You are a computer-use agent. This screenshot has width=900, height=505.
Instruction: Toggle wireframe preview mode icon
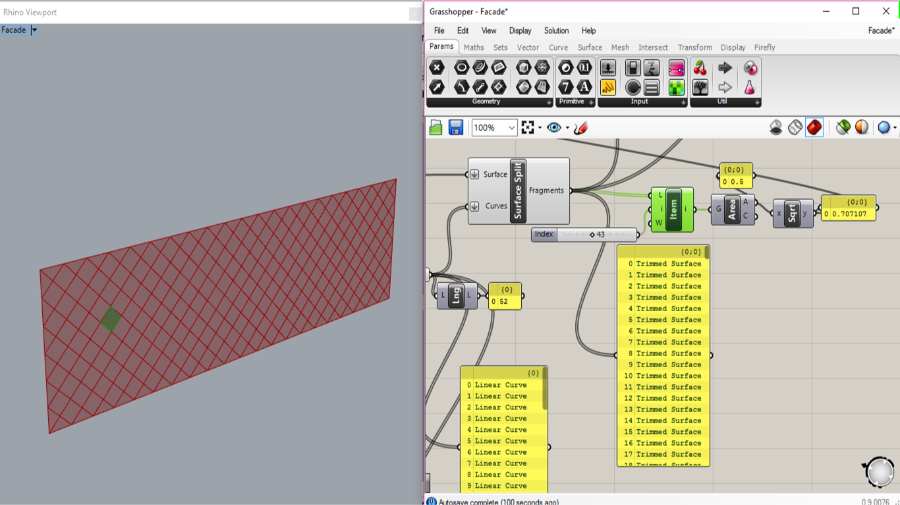coord(795,127)
